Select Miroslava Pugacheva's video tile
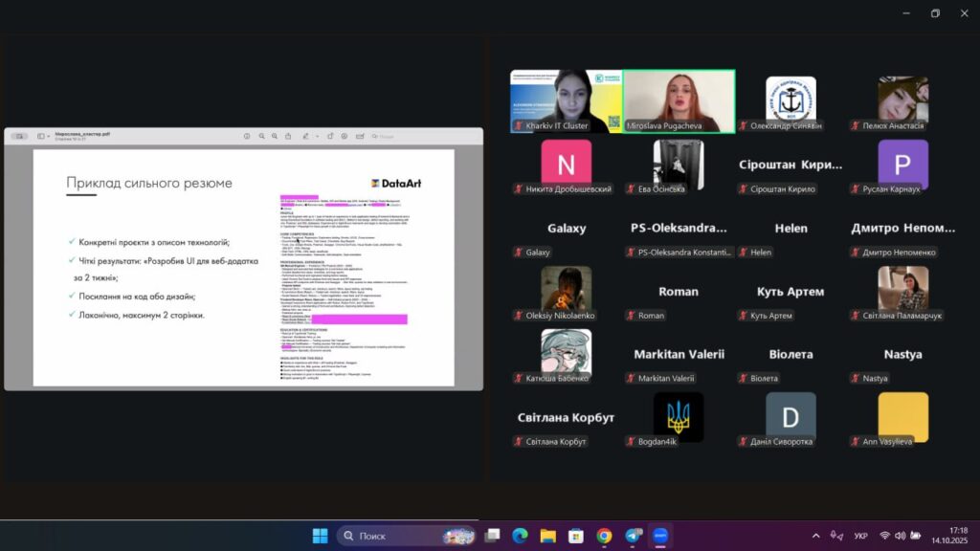980x551 pixels. (x=679, y=101)
